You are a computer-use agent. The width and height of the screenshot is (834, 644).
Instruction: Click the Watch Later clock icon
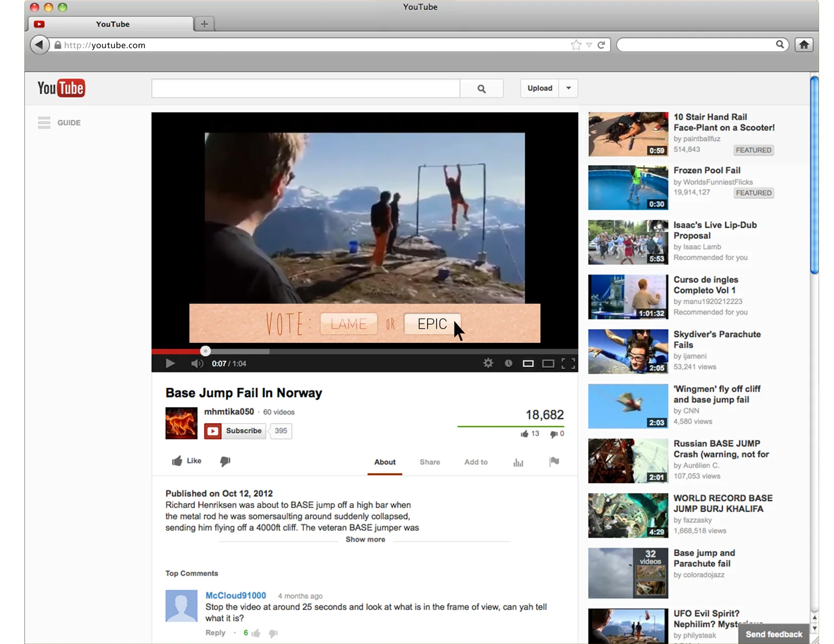point(508,363)
